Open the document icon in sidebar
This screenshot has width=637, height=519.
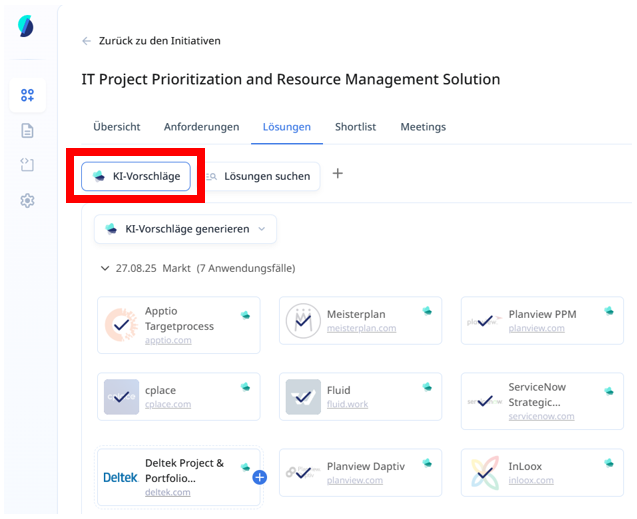click(27, 131)
